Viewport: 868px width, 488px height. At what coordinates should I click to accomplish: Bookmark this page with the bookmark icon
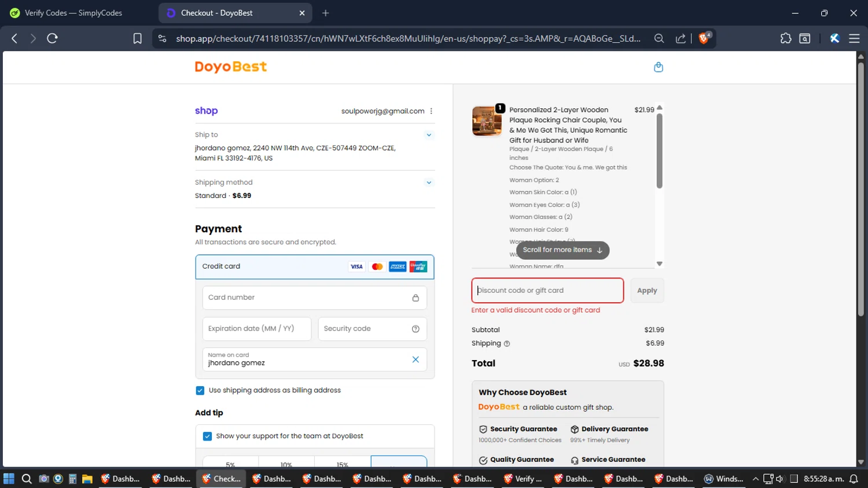[x=137, y=38]
